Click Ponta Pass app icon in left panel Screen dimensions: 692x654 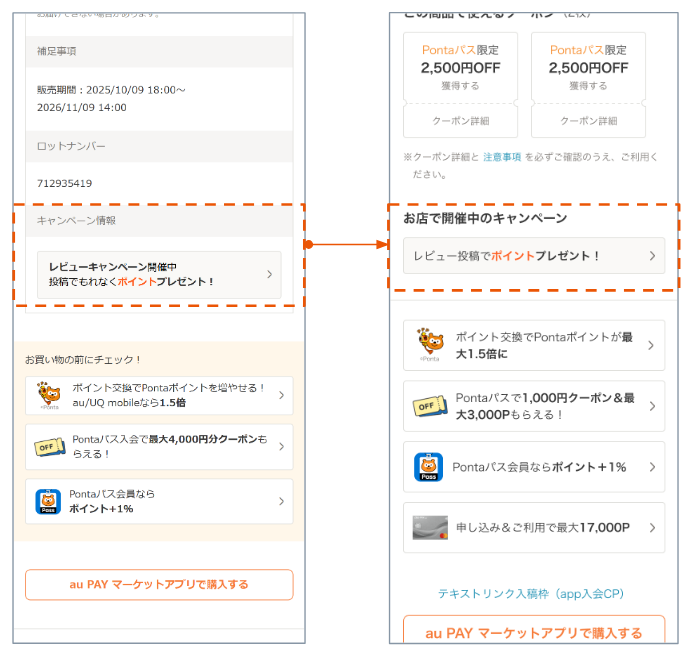click(48, 501)
